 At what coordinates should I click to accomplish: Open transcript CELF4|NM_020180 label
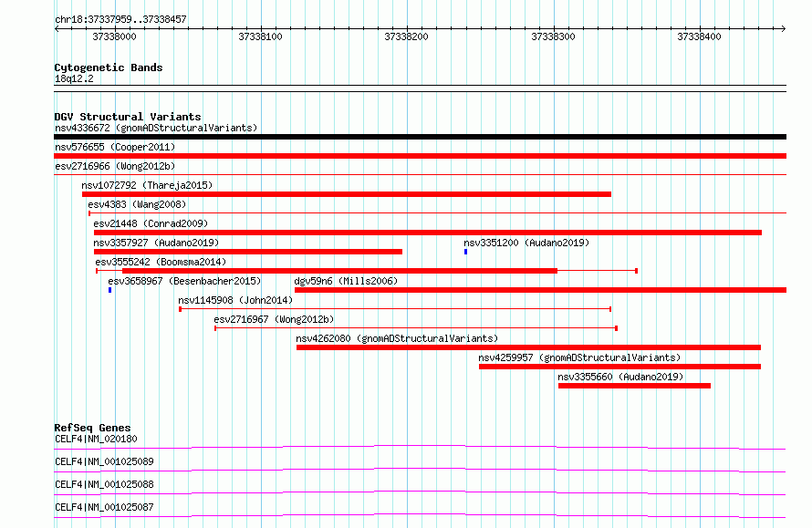click(x=96, y=439)
